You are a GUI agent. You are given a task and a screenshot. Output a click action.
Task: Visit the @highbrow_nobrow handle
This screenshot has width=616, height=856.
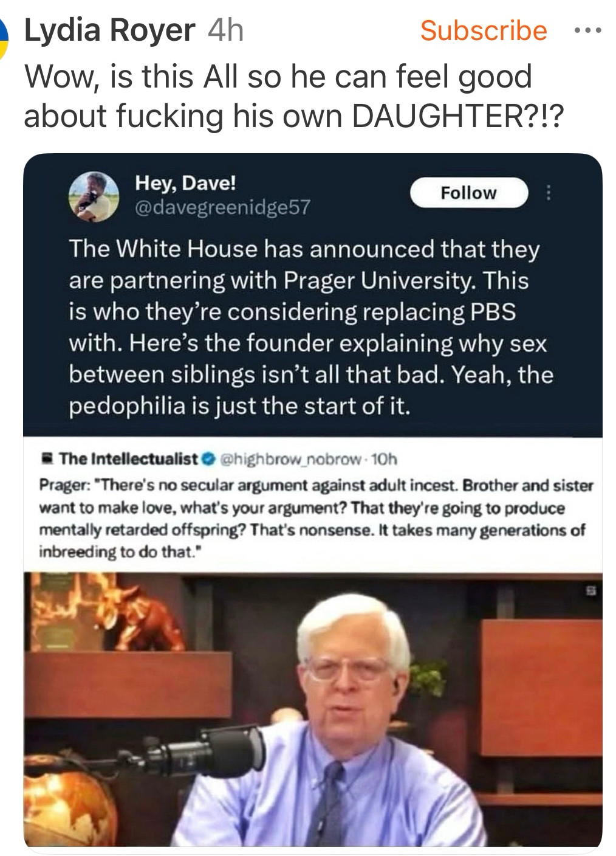pos(291,458)
